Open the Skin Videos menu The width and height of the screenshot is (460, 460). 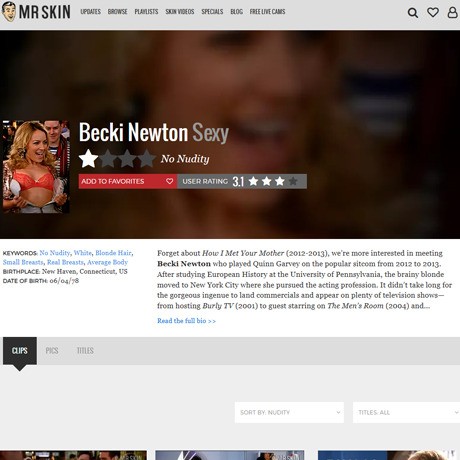pyautogui.click(x=180, y=12)
